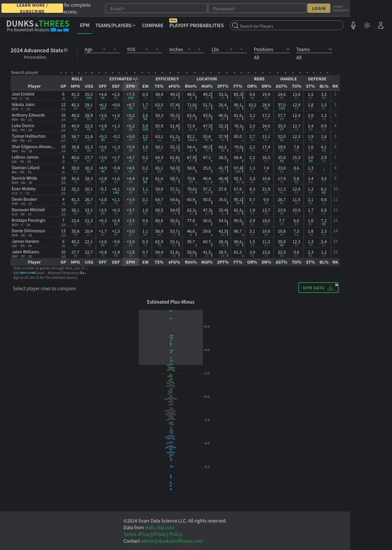
Task: Click the Age greater-than filter arrow
Action: click(x=104, y=49)
